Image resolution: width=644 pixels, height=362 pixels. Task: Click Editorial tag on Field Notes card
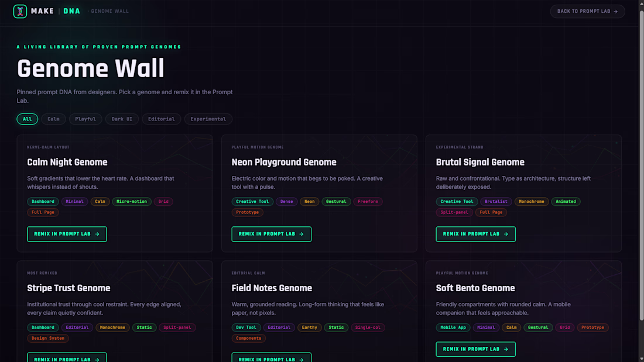279,327
